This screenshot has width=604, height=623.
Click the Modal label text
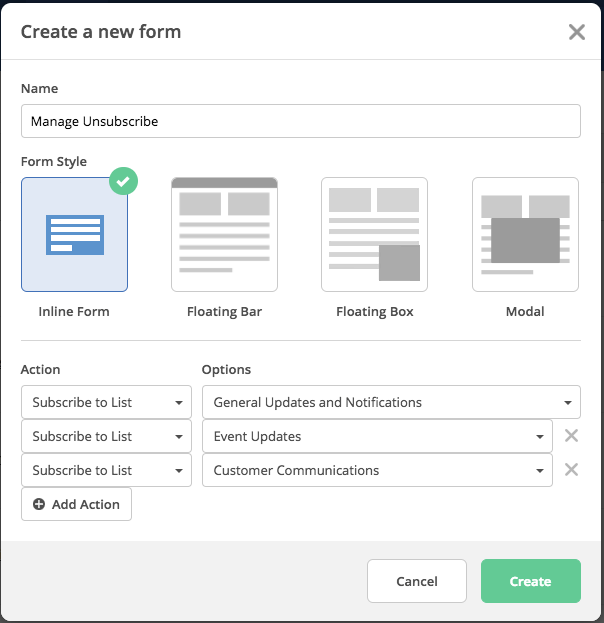(525, 311)
